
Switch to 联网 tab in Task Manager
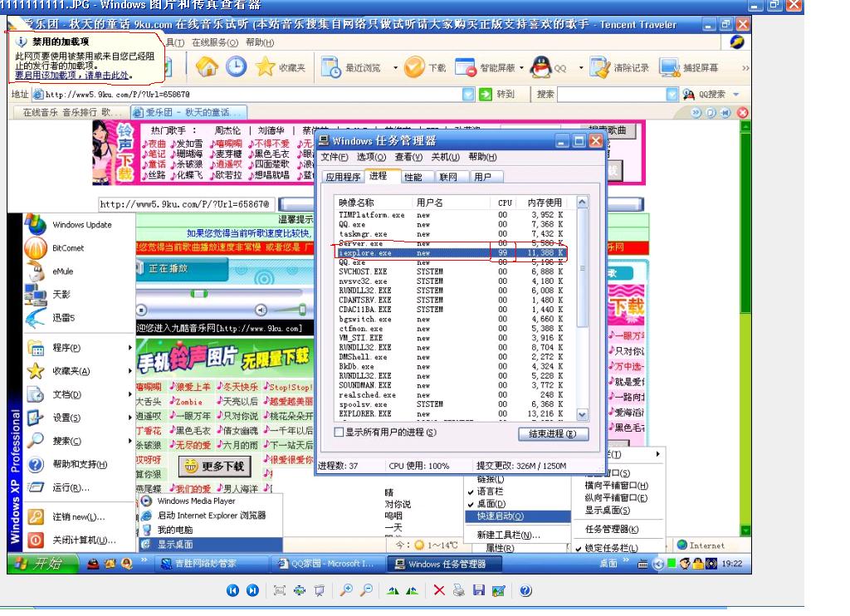pyautogui.click(x=447, y=177)
